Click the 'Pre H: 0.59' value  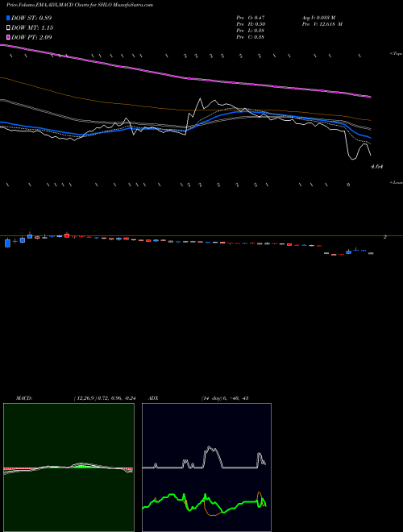251,24
